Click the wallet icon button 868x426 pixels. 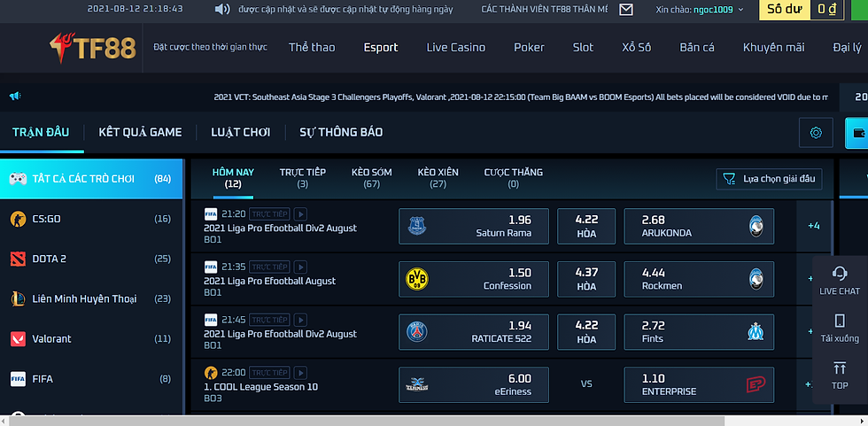pos(858,133)
